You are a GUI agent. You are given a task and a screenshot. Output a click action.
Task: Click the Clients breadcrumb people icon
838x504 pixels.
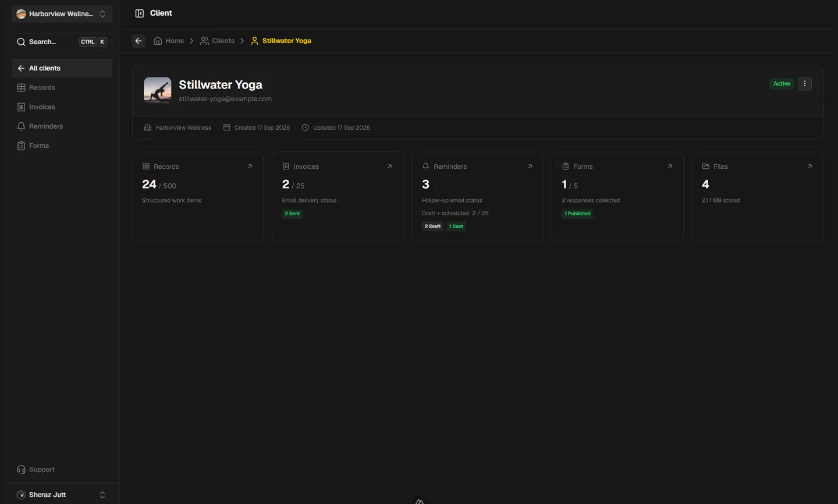tap(205, 41)
